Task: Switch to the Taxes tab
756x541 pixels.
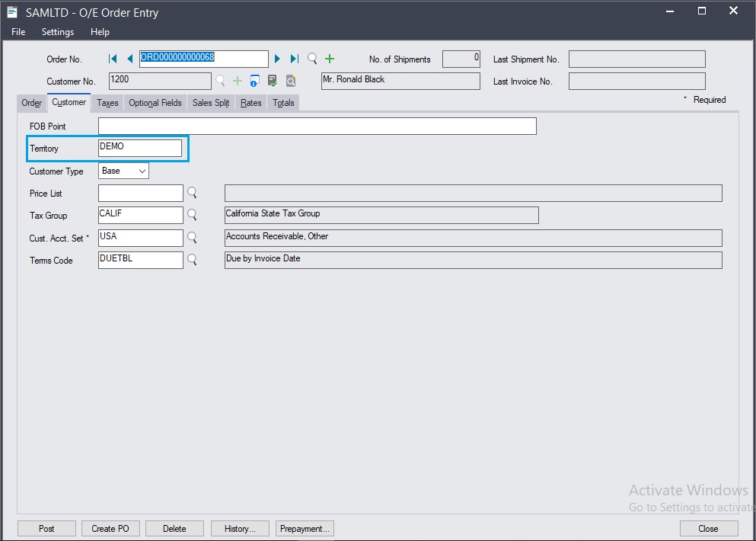Action: point(107,103)
